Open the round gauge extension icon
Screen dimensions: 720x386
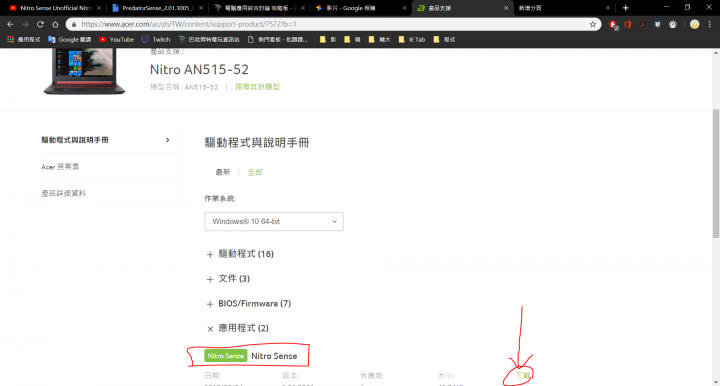[x=673, y=25]
